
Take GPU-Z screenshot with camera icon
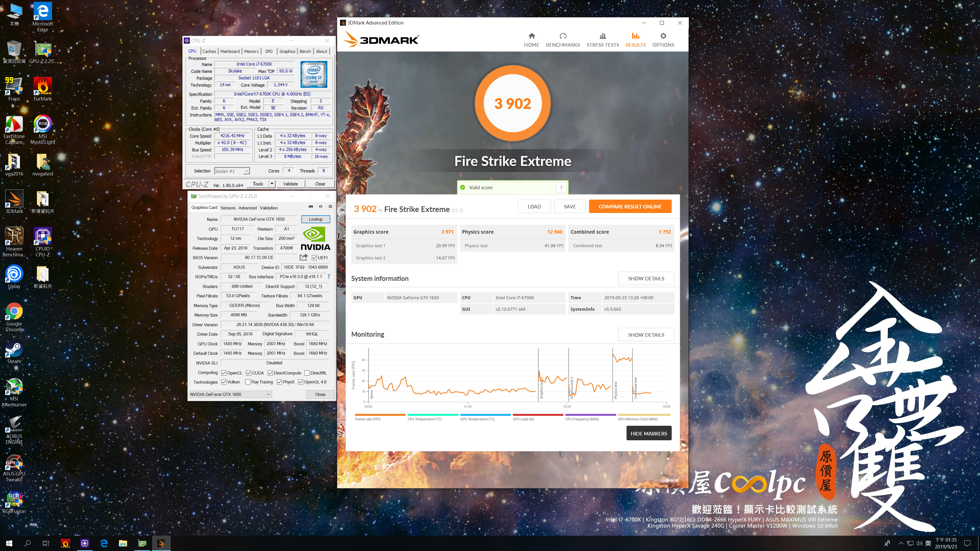point(311,206)
